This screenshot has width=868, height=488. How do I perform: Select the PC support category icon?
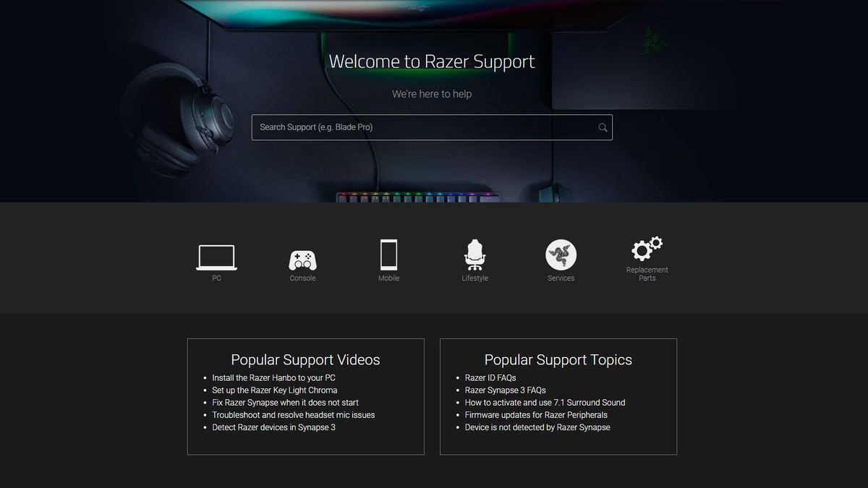[216, 254]
